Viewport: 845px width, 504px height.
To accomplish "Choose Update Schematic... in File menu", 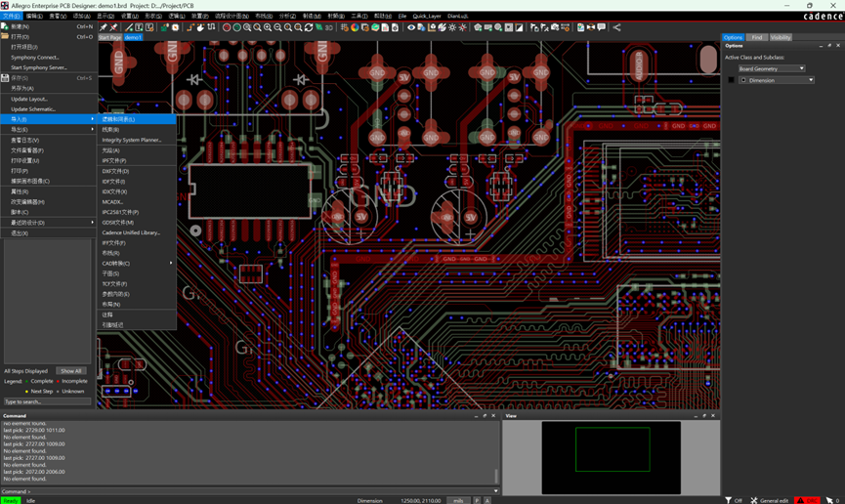I will pyautogui.click(x=49, y=108).
